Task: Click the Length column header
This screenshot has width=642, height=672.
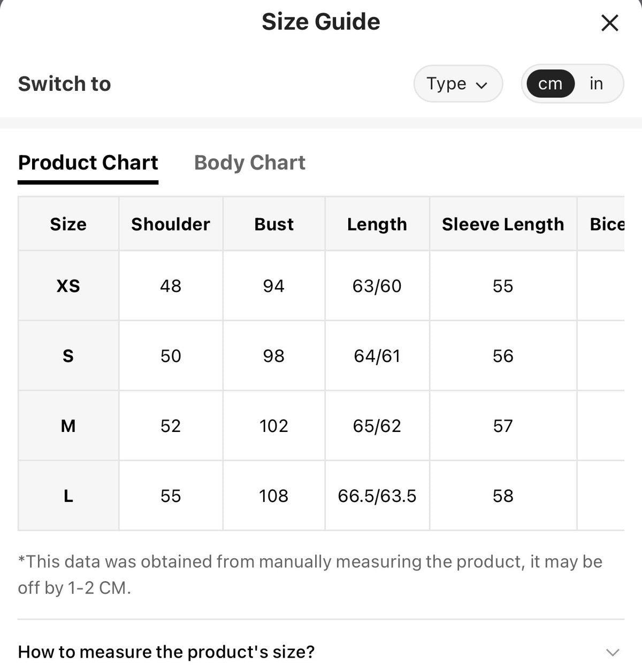Action: [377, 224]
